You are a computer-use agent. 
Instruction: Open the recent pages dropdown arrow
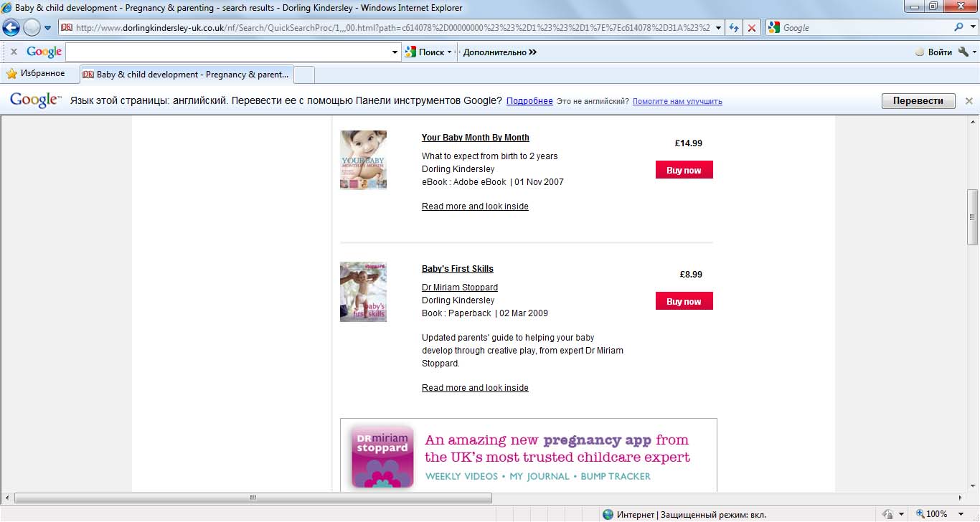pyautogui.click(x=48, y=28)
